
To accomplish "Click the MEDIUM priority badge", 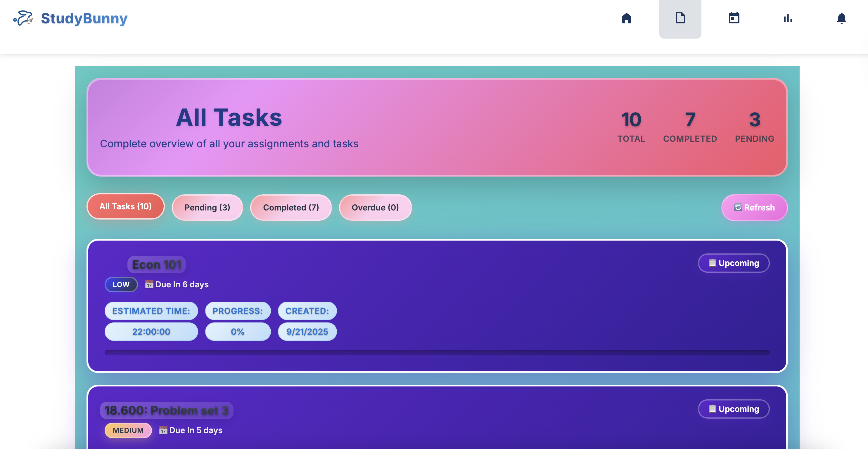I will coord(128,430).
